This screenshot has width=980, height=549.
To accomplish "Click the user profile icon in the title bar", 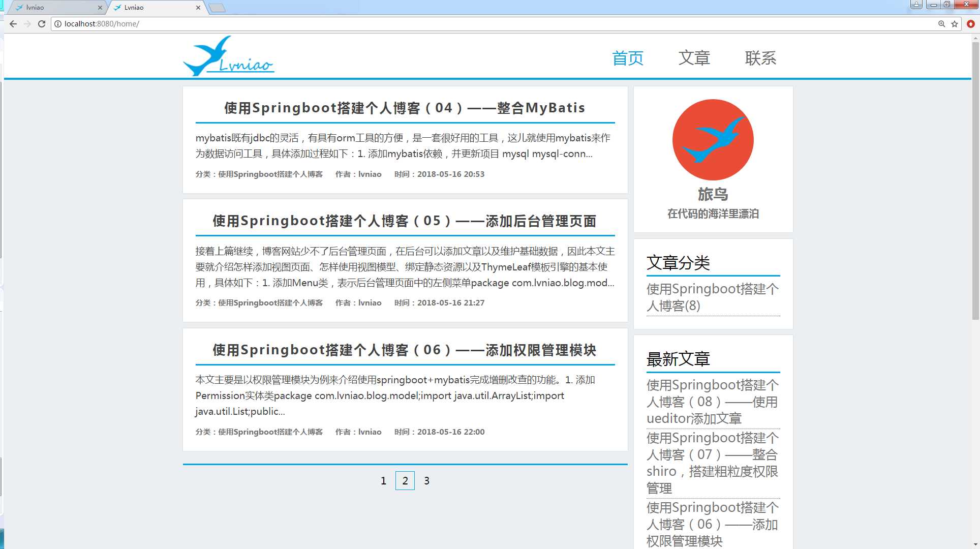I will point(916,5).
